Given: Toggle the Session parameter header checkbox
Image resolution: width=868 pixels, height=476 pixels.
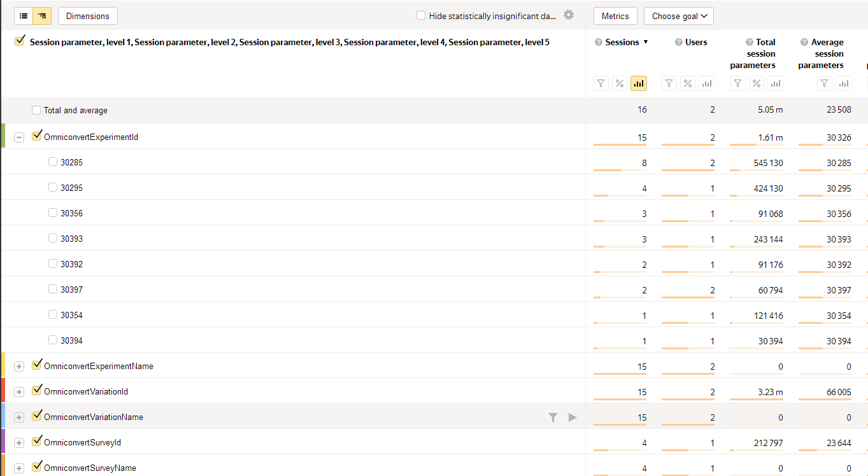Looking at the screenshot, I should coord(19,42).
